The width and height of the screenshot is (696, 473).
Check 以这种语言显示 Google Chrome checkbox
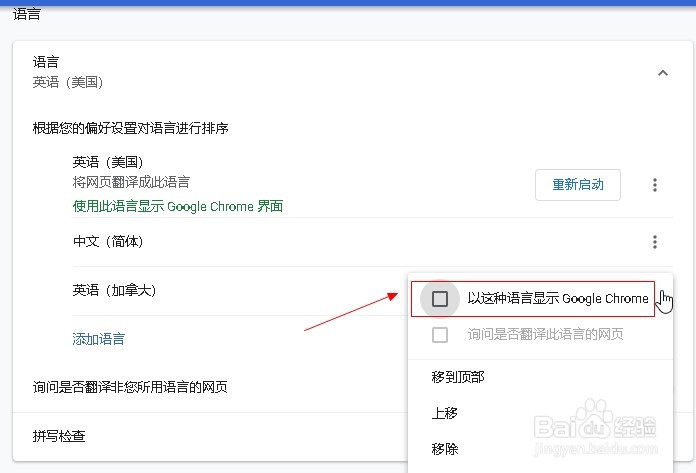(x=439, y=299)
